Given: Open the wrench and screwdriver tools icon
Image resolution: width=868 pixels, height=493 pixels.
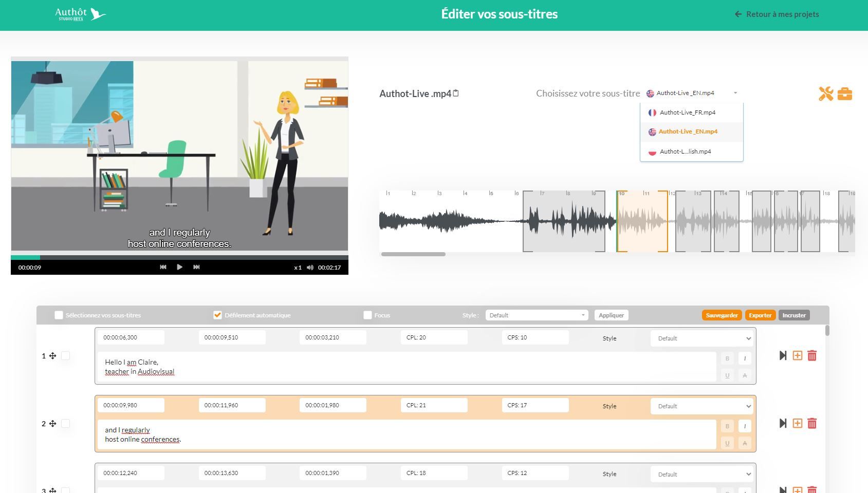Looking at the screenshot, I should pos(826,93).
